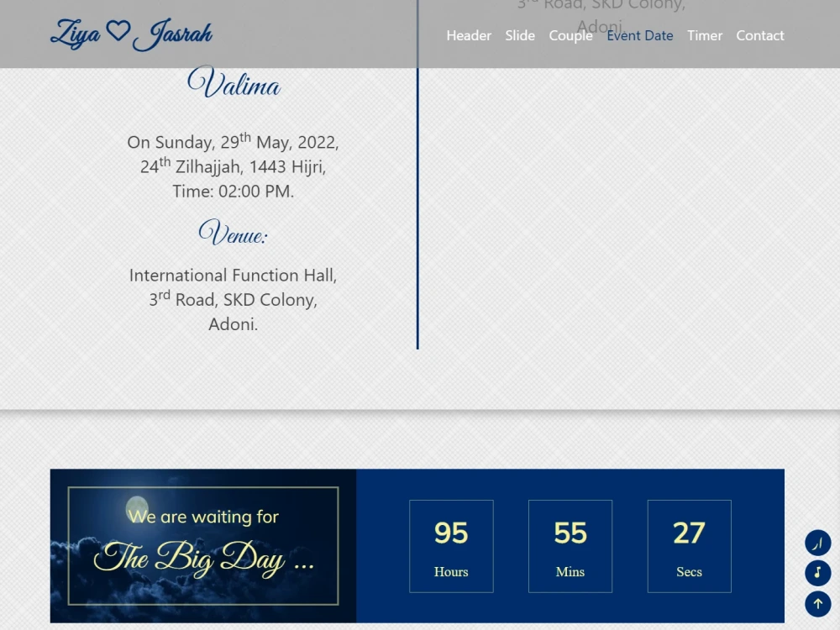Click the 24th Zilhajjah, 1443 Hijri line
Image resolution: width=840 pixels, height=630 pixels.
[x=233, y=166]
